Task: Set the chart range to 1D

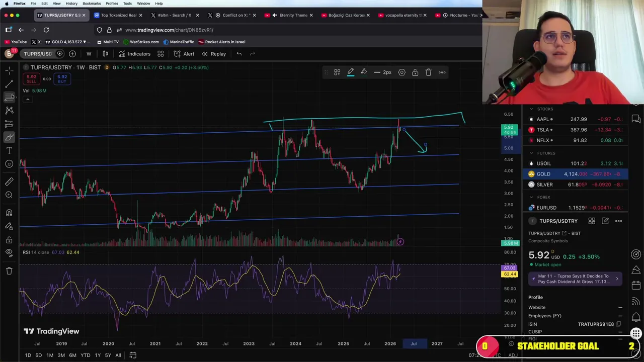Action: tap(28, 355)
